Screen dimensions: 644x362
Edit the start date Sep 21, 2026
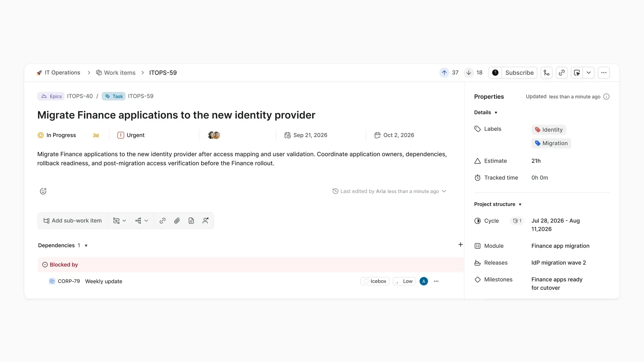306,135
